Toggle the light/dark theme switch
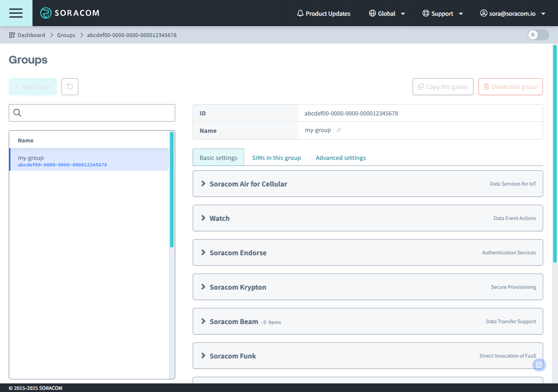This screenshot has width=558, height=392. tap(538, 35)
